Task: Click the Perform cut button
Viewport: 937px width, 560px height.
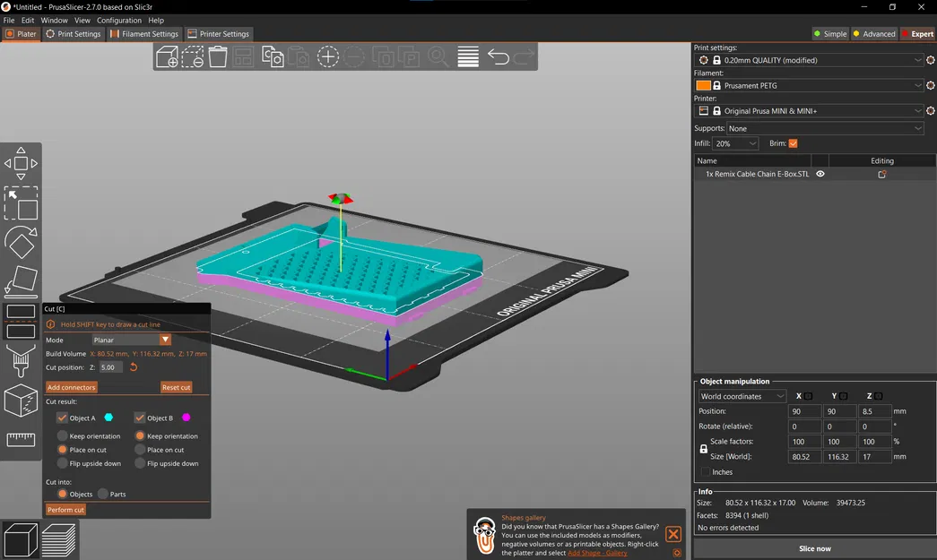Action: click(x=65, y=509)
